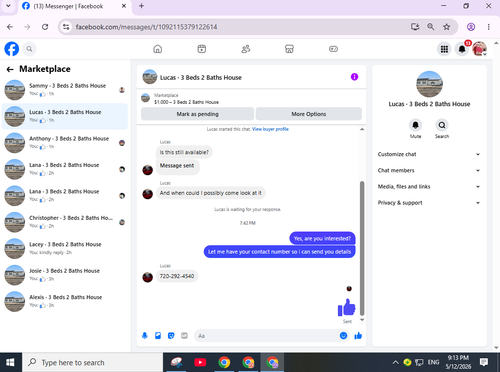The image size is (500, 372).
Task: Open the Facebook logo home link
Action: 12,49
